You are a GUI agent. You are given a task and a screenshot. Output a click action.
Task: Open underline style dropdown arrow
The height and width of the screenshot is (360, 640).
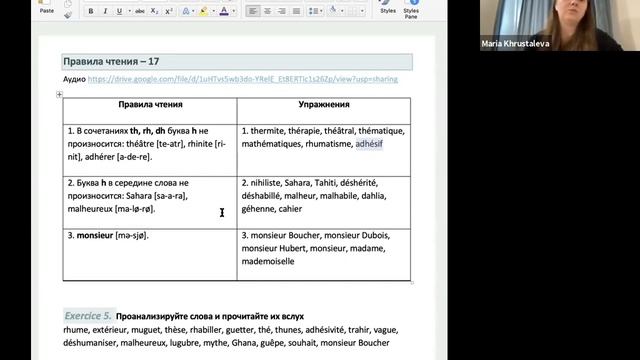coord(129,11)
